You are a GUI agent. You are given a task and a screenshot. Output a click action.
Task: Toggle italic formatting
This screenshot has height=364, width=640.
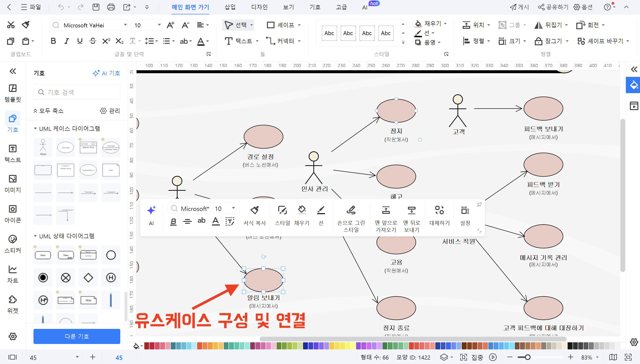pyautogui.click(x=66, y=41)
